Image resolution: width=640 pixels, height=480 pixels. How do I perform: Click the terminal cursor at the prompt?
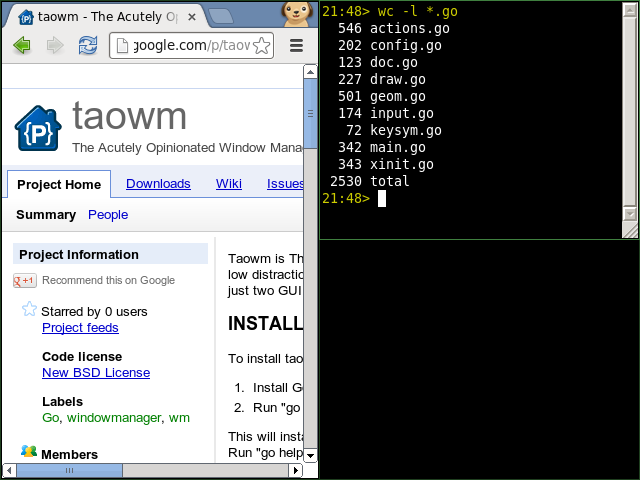tap(382, 199)
